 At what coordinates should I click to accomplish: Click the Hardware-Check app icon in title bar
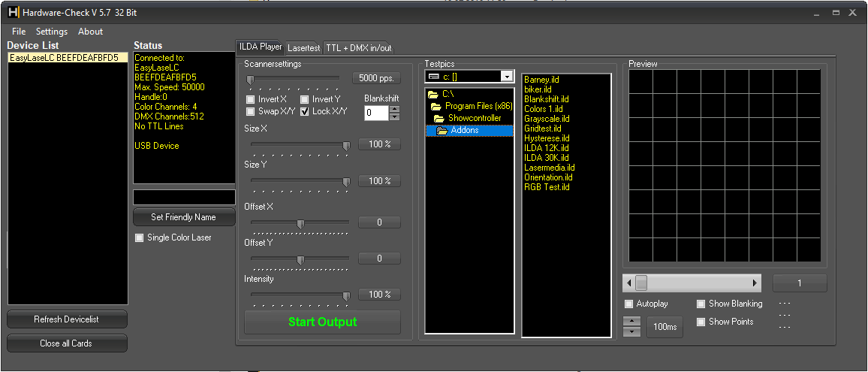tap(13, 13)
